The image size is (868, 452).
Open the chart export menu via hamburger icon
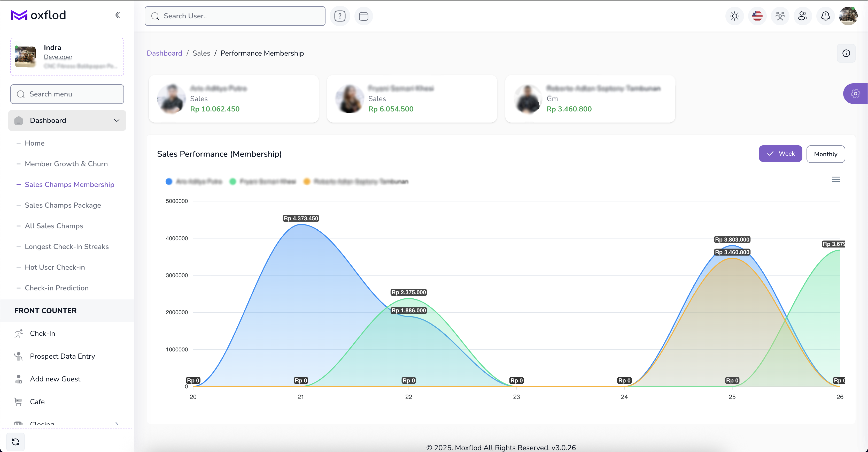836,179
